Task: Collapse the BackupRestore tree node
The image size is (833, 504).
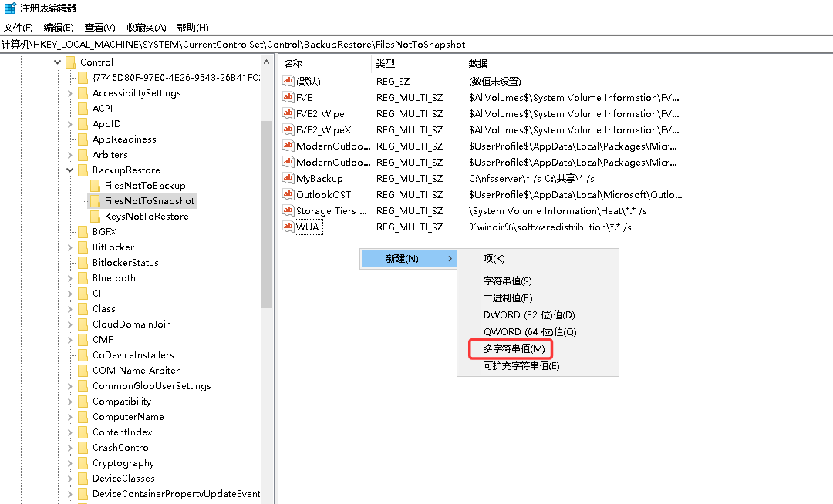Action: [x=69, y=170]
